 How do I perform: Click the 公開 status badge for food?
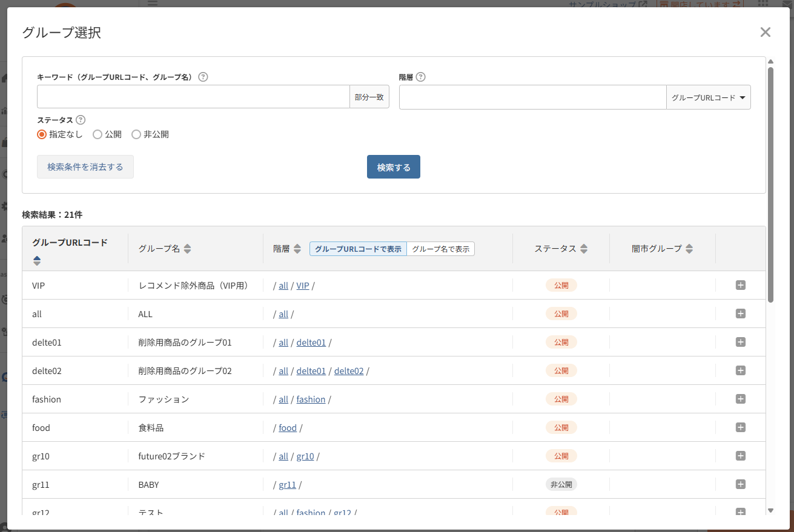click(x=561, y=427)
